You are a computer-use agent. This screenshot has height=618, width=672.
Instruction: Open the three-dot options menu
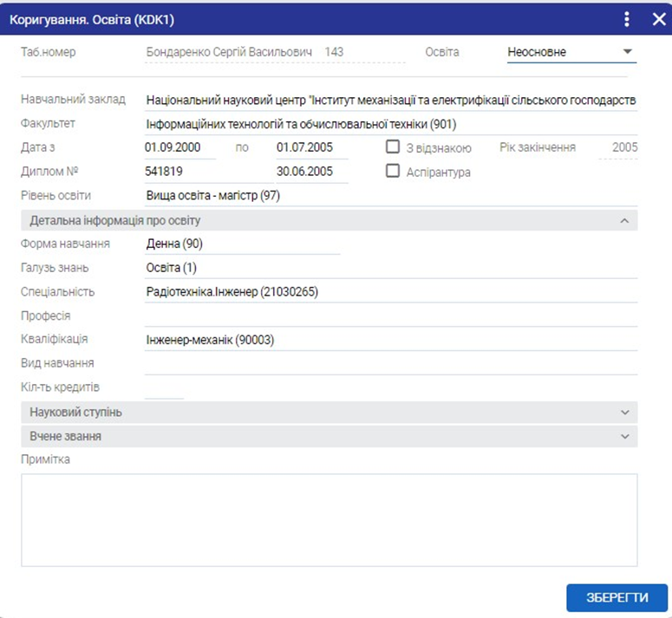tap(627, 18)
